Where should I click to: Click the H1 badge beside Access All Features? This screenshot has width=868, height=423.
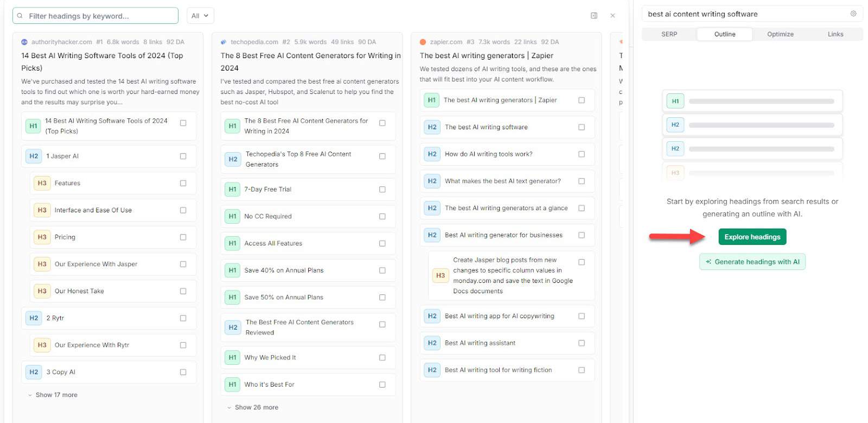(233, 244)
